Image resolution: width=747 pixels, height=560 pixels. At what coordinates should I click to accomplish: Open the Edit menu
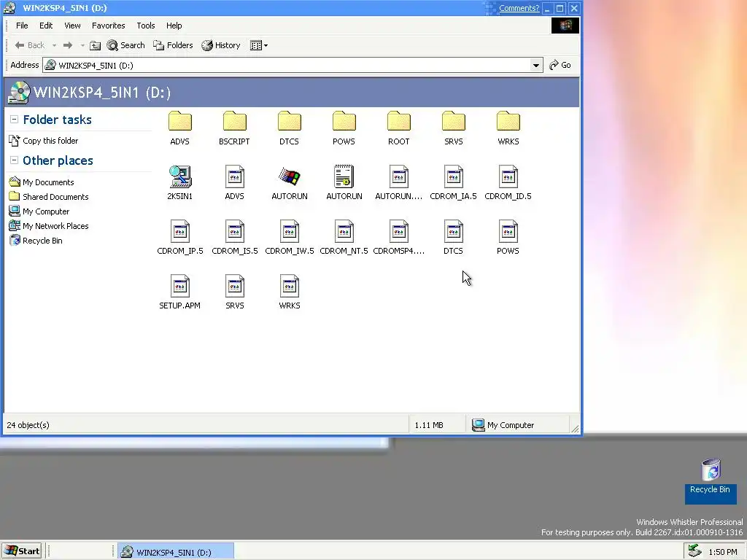(x=46, y=26)
